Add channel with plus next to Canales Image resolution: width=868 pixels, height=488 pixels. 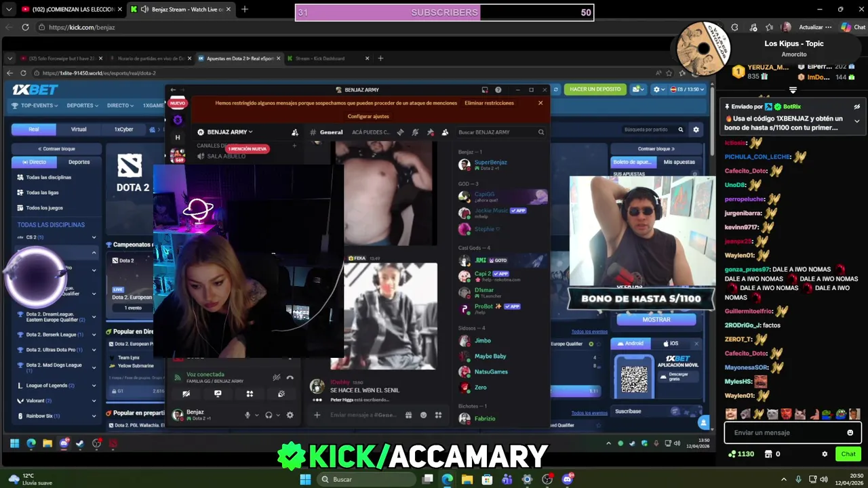tap(294, 146)
